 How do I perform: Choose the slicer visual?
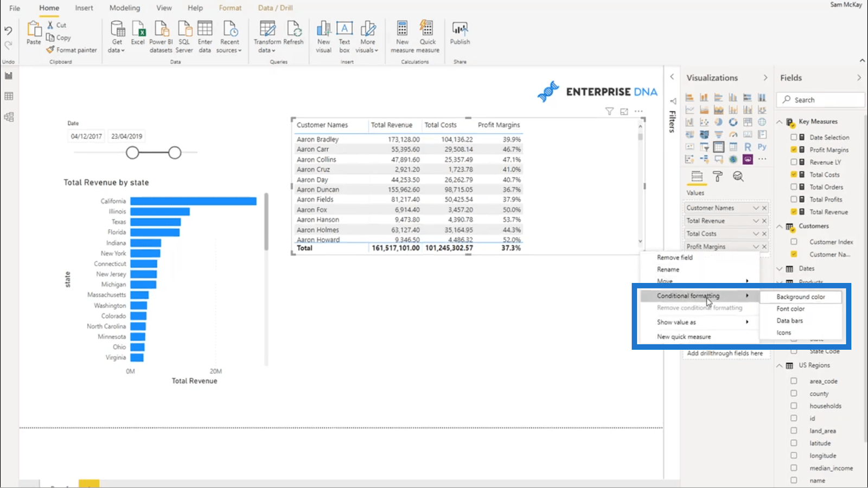[x=704, y=146]
